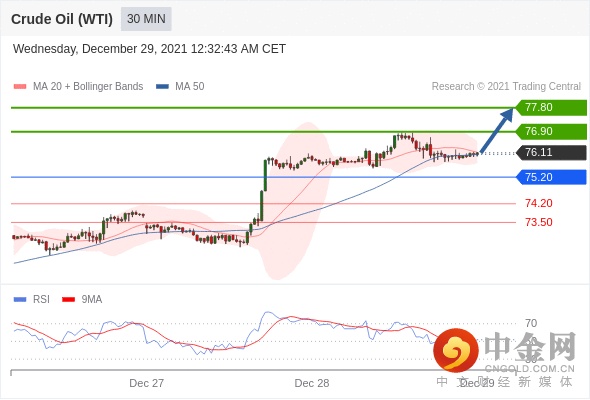
Task: Click the 74.20 red support label
Action: coord(539,204)
